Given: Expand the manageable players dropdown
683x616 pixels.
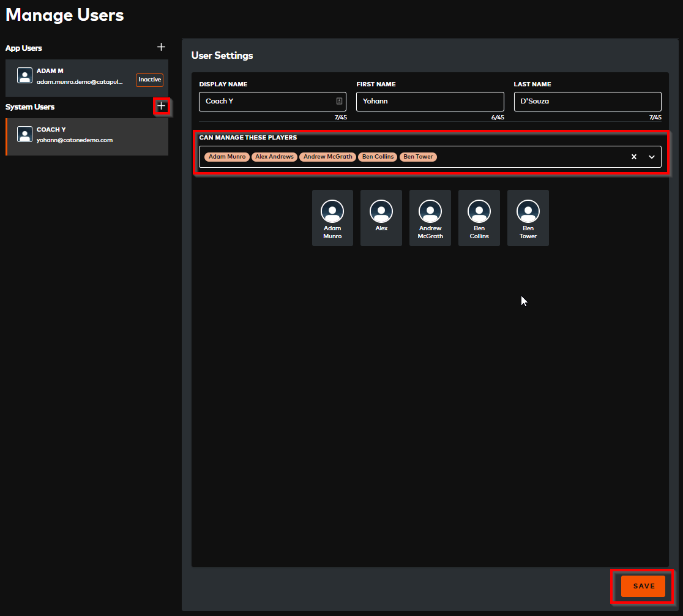Looking at the screenshot, I should pos(652,157).
